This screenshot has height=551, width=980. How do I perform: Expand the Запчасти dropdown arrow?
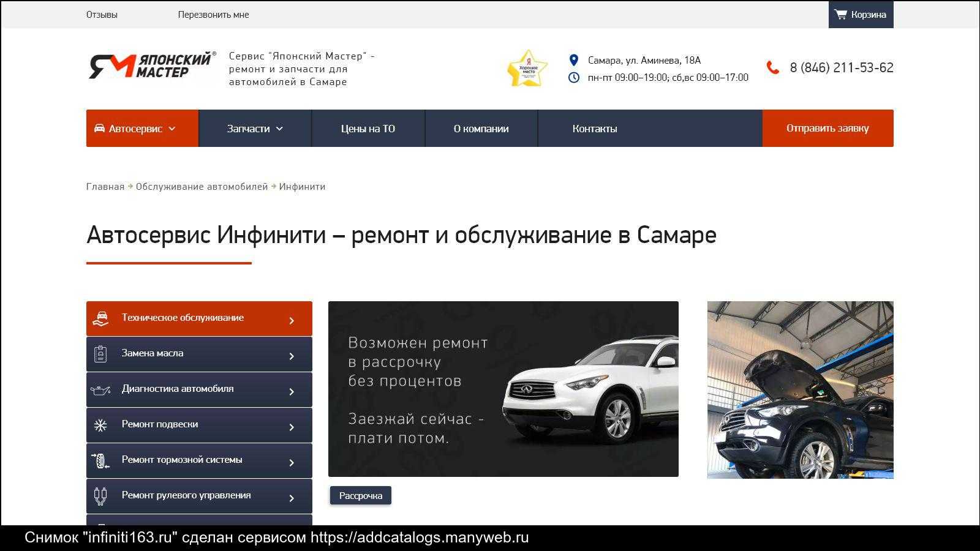(279, 129)
